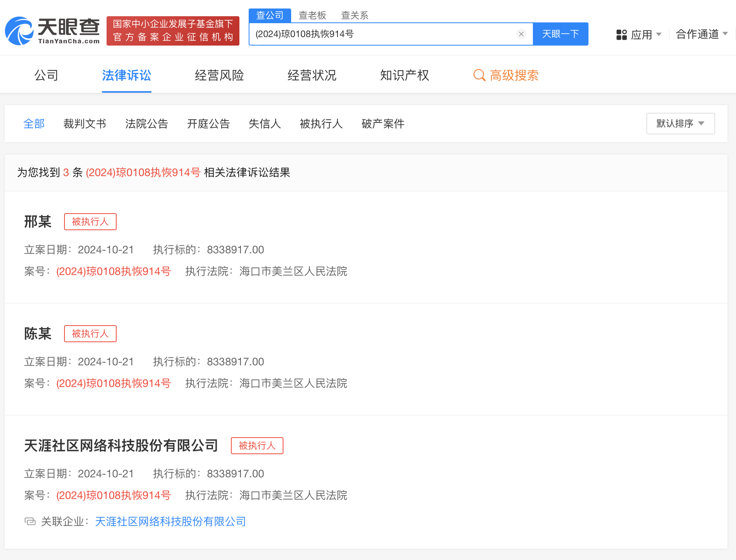Open advanced search magnifier icon
This screenshot has width=736, height=560.
[x=479, y=75]
